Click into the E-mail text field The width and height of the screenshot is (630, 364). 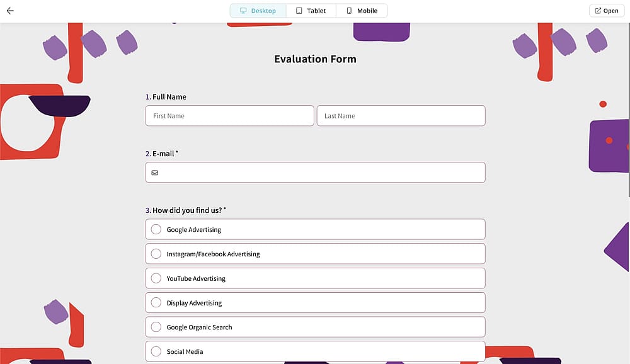click(x=316, y=173)
